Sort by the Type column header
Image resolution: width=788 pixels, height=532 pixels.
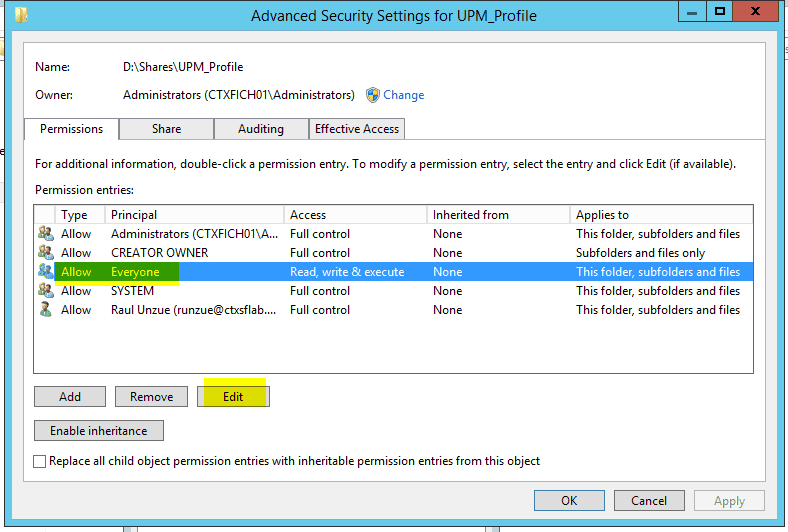79,215
